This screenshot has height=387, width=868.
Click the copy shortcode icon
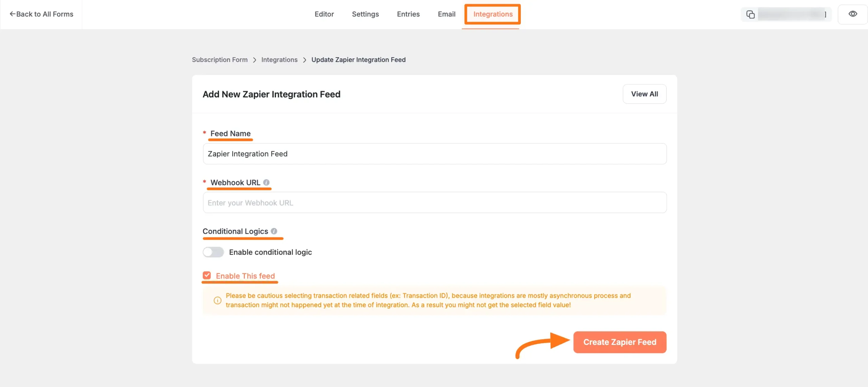750,14
